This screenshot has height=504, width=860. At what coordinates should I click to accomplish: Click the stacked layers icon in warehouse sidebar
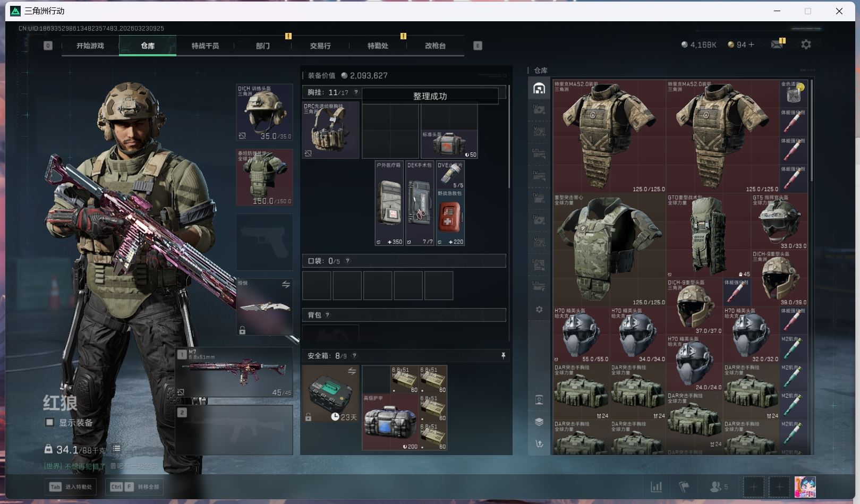click(x=539, y=422)
